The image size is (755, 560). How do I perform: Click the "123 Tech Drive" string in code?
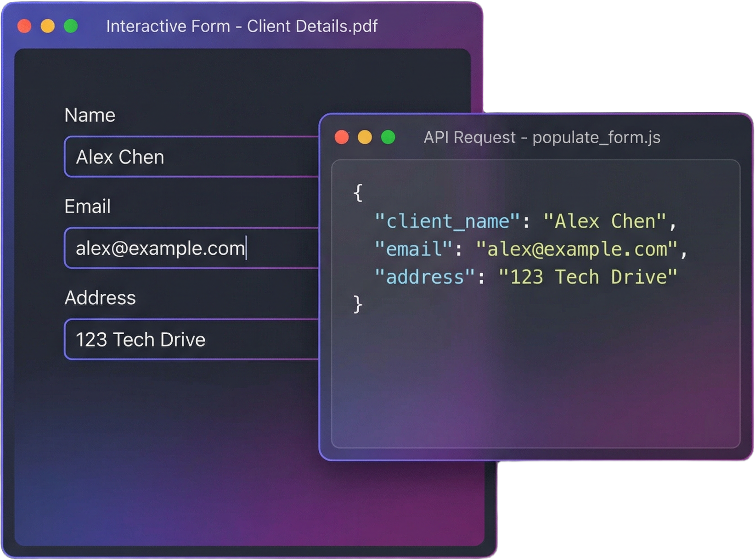588,277
